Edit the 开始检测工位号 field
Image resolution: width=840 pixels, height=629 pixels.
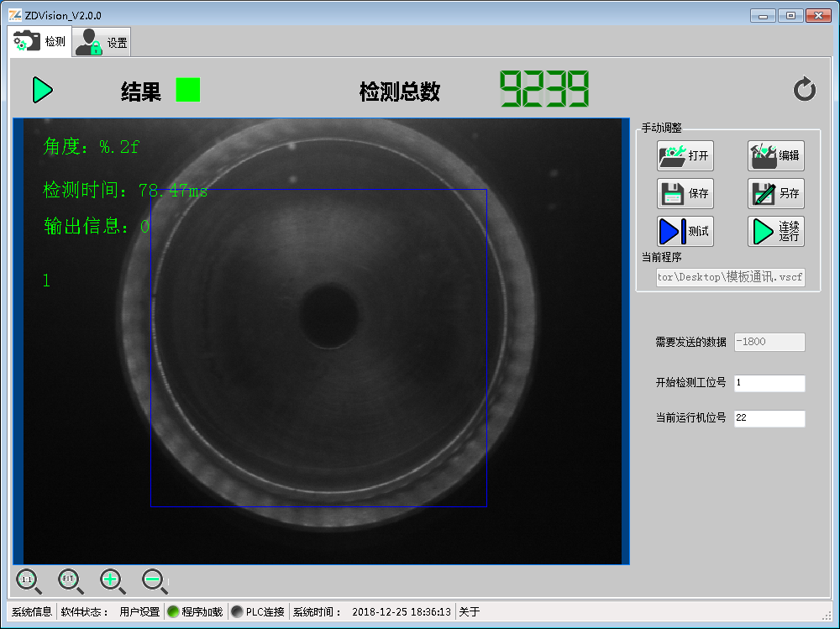coord(769,383)
